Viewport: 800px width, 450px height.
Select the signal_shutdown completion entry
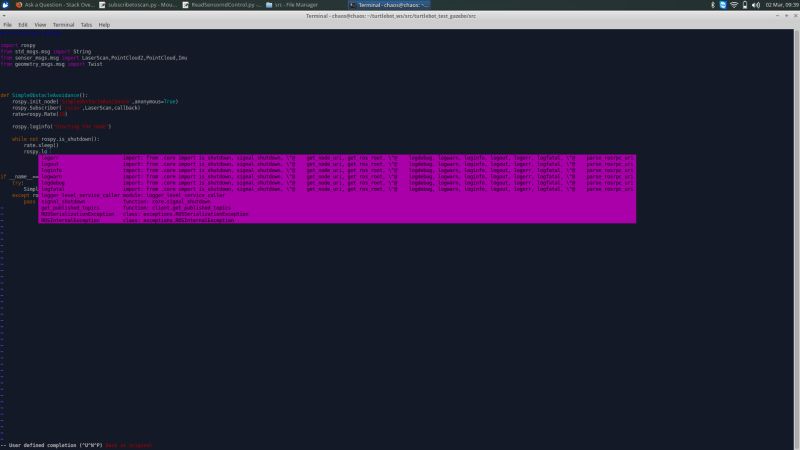tap(337, 202)
